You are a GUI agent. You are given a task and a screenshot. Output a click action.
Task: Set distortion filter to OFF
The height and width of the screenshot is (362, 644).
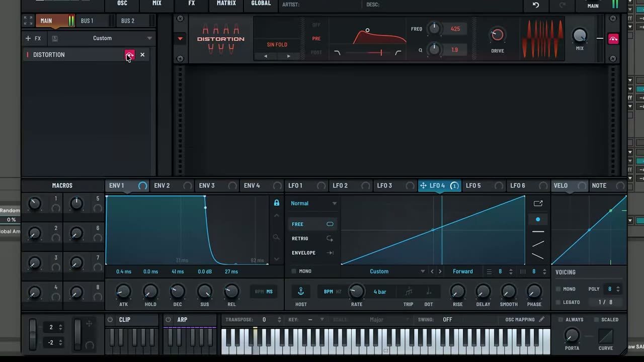316,25
